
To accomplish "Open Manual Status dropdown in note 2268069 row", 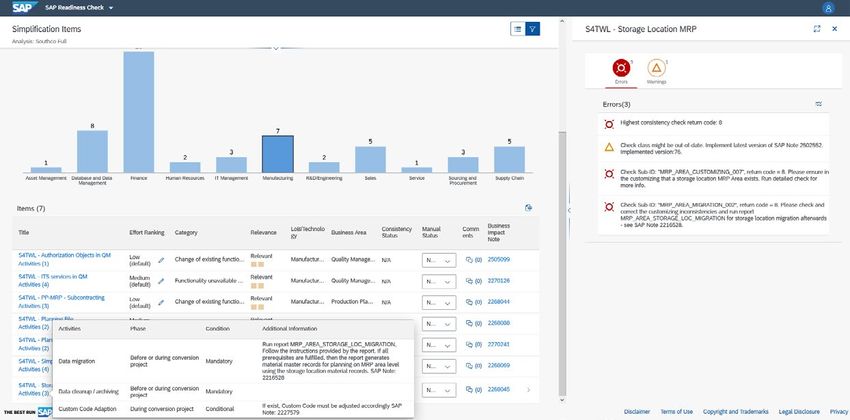I will pyautogui.click(x=439, y=366).
